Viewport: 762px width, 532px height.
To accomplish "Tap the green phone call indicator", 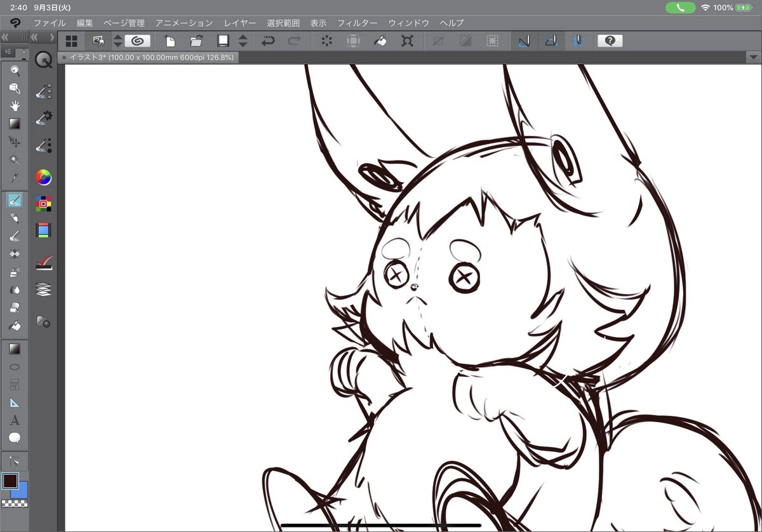I will 681,8.
